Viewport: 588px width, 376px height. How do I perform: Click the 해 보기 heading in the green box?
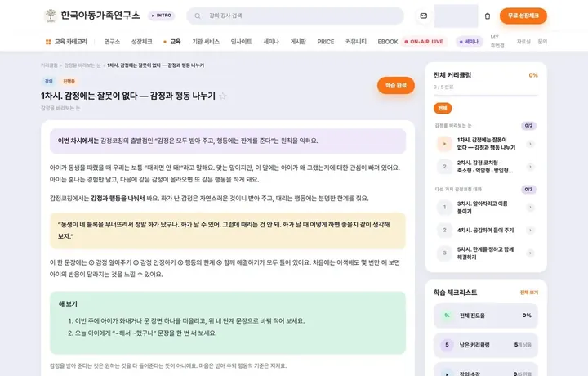(68, 303)
